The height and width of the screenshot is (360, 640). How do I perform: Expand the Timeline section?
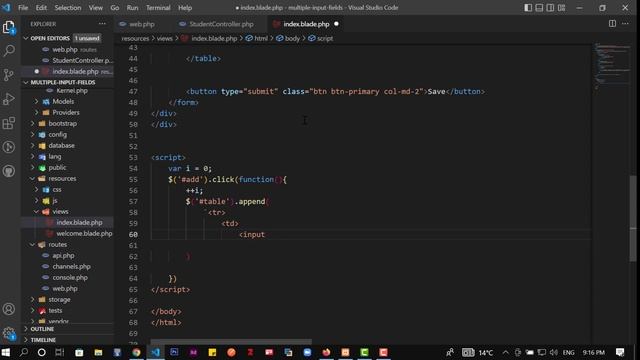coord(43,340)
